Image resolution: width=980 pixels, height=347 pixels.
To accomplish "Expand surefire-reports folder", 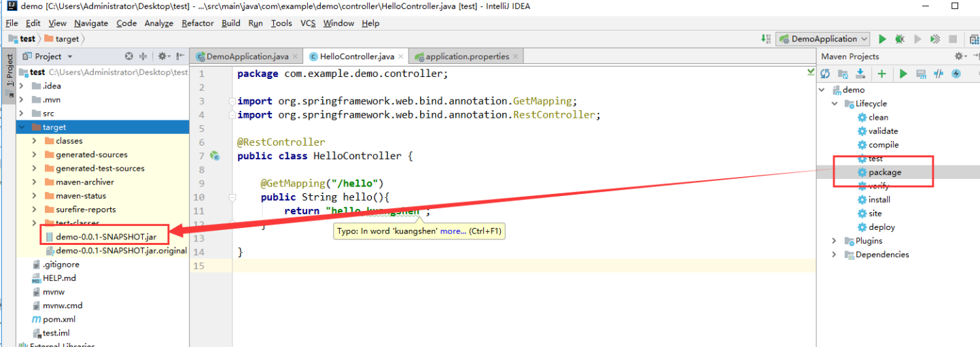I will click(x=35, y=210).
